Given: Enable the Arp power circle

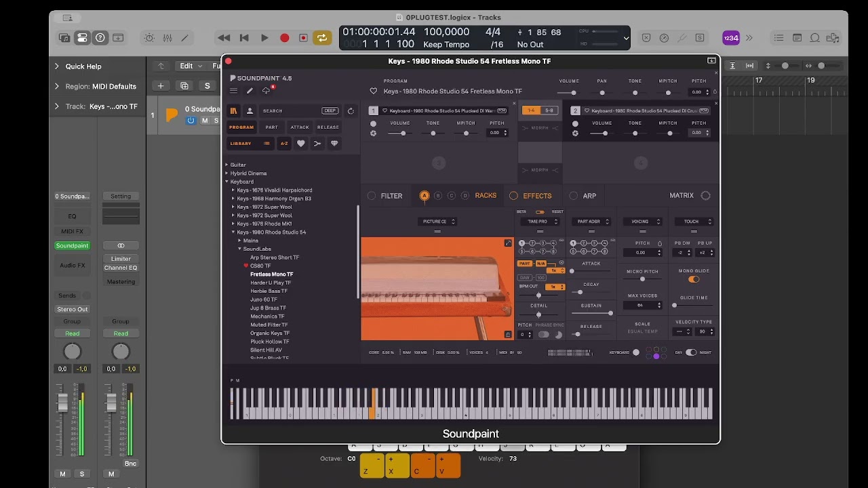Looking at the screenshot, I should tap(574, 196).
